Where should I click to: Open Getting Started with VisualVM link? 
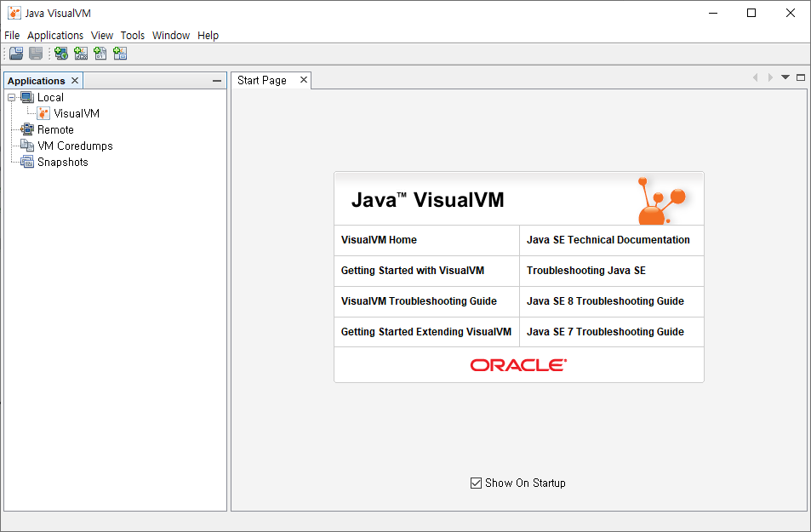coord(412,270)
